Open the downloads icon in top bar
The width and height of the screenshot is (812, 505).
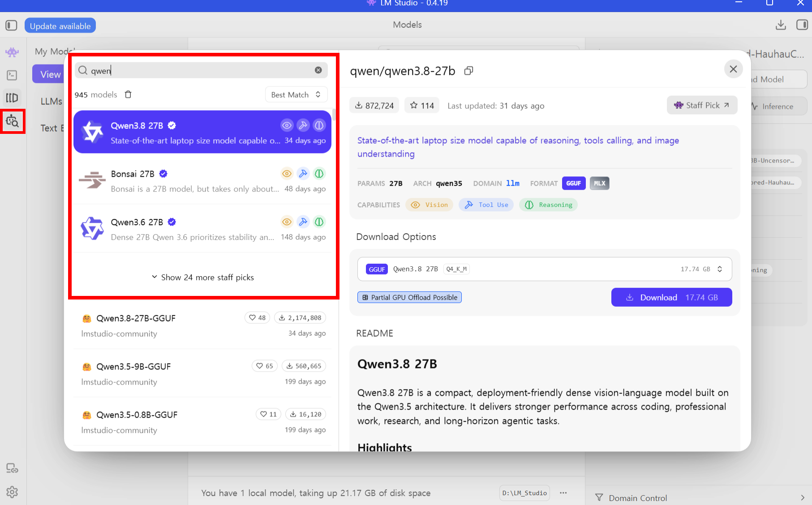pyautogui.click(x=781, y=25)
